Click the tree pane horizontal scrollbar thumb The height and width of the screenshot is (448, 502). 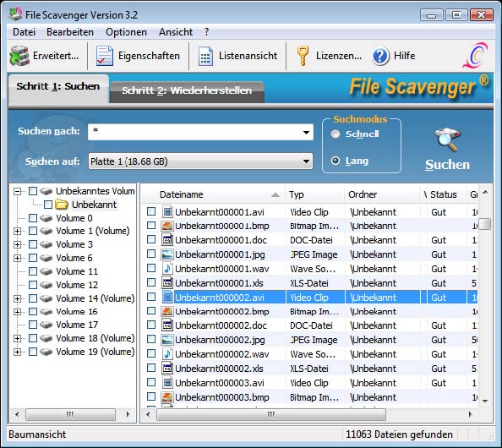pyautogui.click(x=70, y=414)
